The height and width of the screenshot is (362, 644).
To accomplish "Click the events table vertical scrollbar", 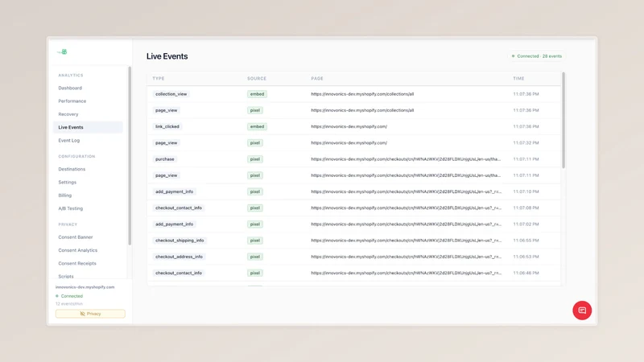I will pos(563,120).
